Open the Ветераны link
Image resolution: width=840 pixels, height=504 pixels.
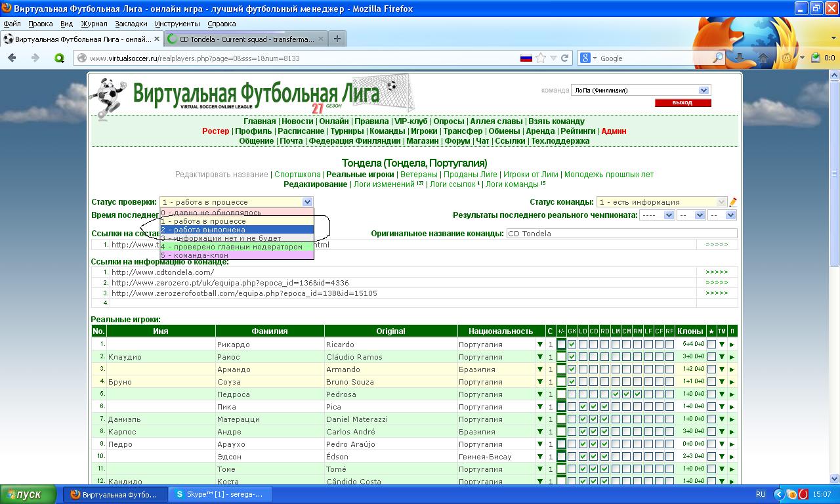[x=419, y=175]
